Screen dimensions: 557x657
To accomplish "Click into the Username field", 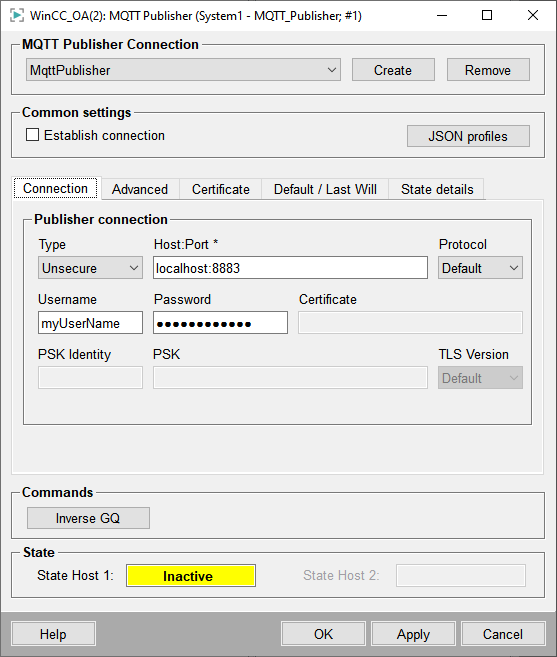I will click(x=91, y=323).
